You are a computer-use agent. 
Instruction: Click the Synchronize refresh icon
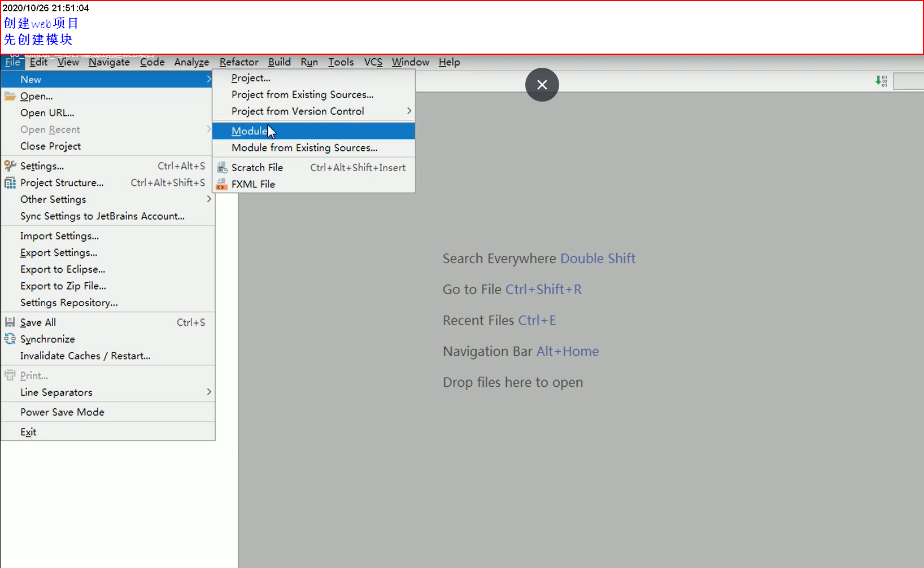[10, 339]
